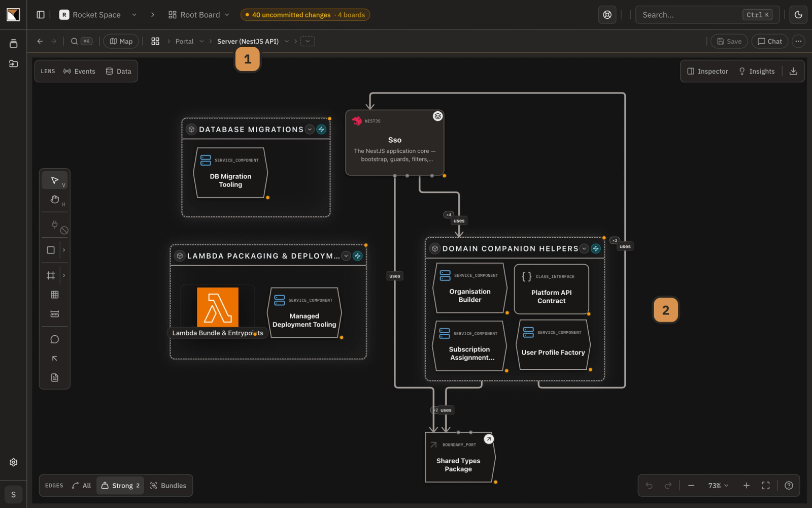Screen dimensions: 812x508
Task: Open the Chat panel
Action: (770, 41)
